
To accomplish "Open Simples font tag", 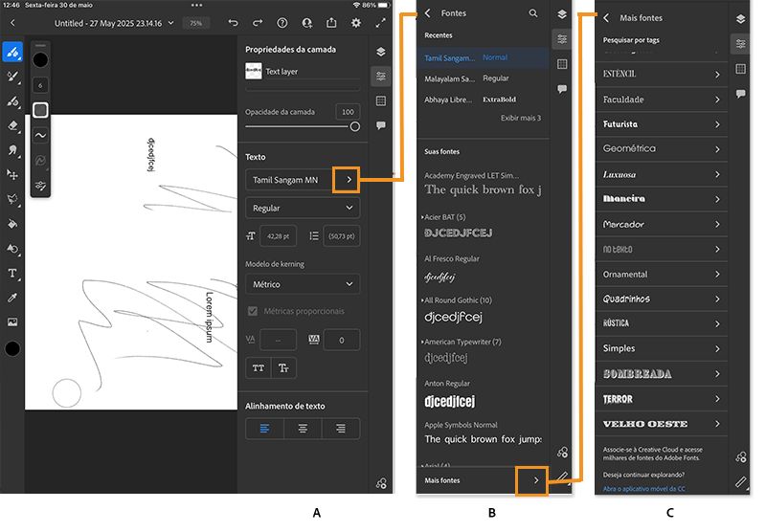I will [662, 348].
